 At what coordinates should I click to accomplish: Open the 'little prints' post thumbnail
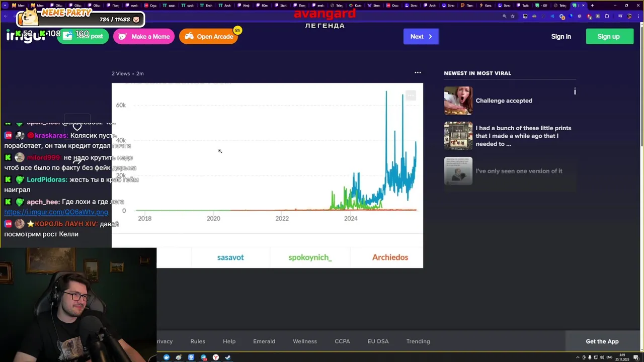pyautogui.click(x=458, y=136)
